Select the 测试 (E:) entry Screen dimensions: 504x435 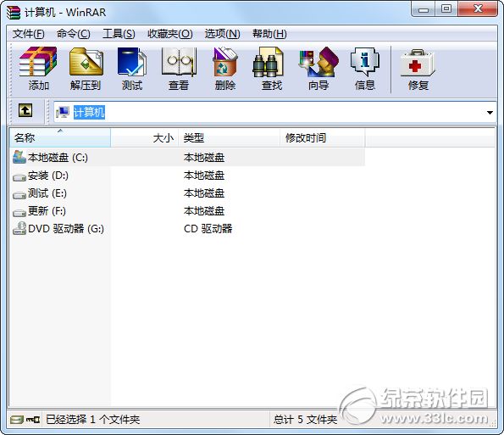coord(47,193)
